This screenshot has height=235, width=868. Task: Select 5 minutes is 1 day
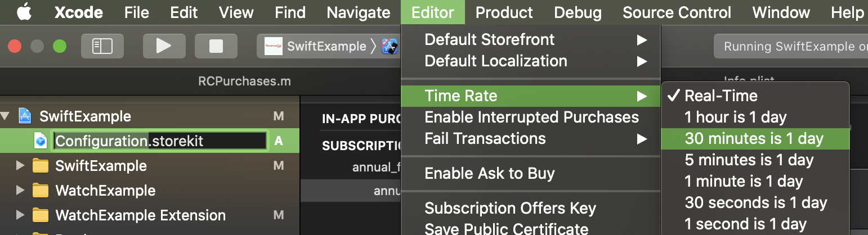(x=755, y=160)
